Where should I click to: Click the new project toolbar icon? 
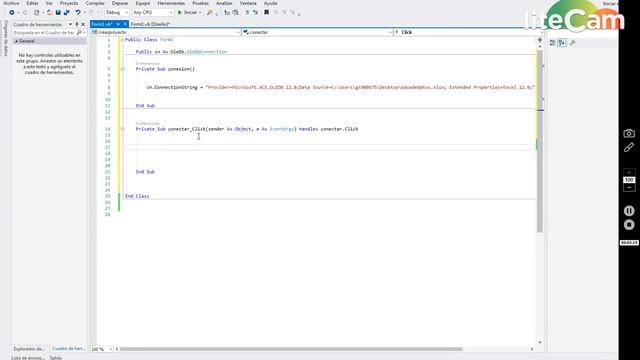(x=37, y=13)
